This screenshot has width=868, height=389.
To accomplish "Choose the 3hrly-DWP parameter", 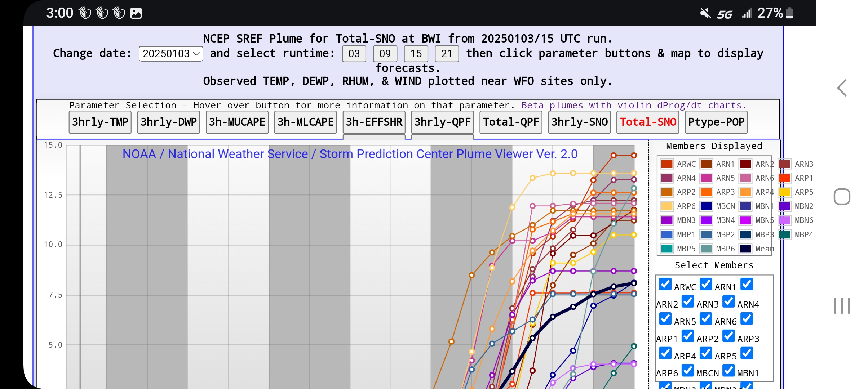I will tap(169, 122).
